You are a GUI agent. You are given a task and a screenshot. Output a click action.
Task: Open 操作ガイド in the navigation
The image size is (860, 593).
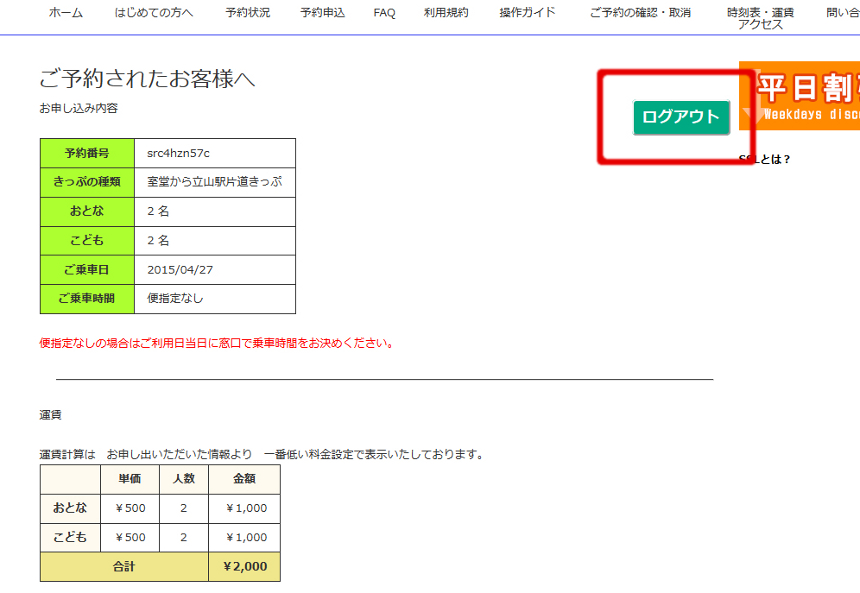coord(527,13)
